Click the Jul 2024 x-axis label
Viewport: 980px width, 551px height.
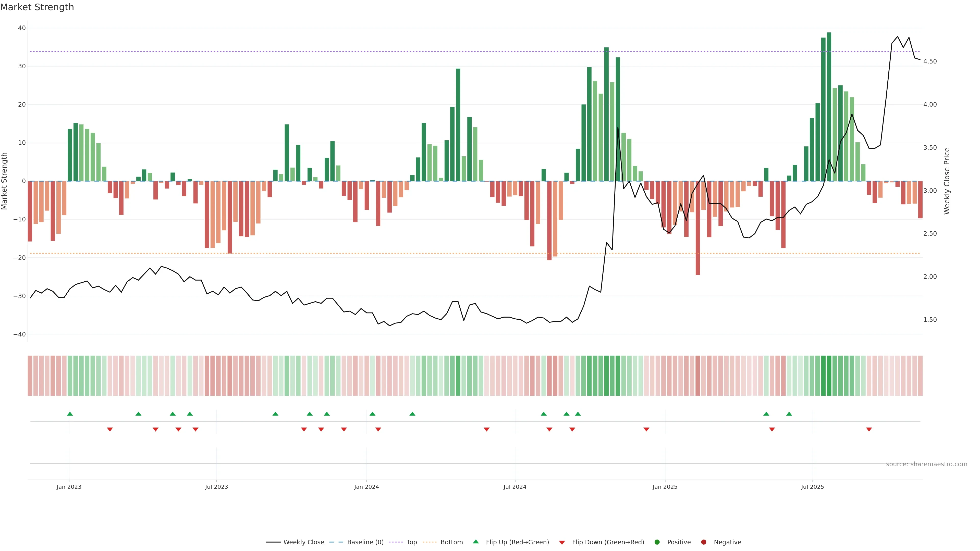pos(515,487)
